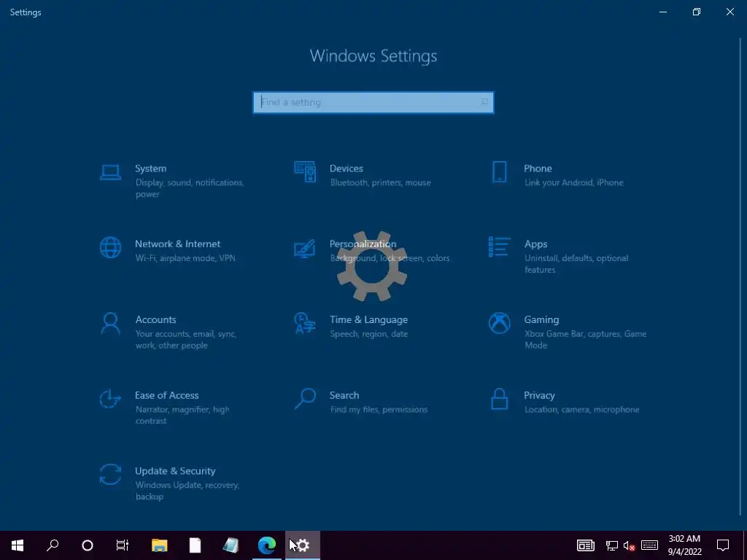This screenshot has height=560, width=747.
Task: Click 'Windows Update, recovery, backup' text
Action: point(187,491)
